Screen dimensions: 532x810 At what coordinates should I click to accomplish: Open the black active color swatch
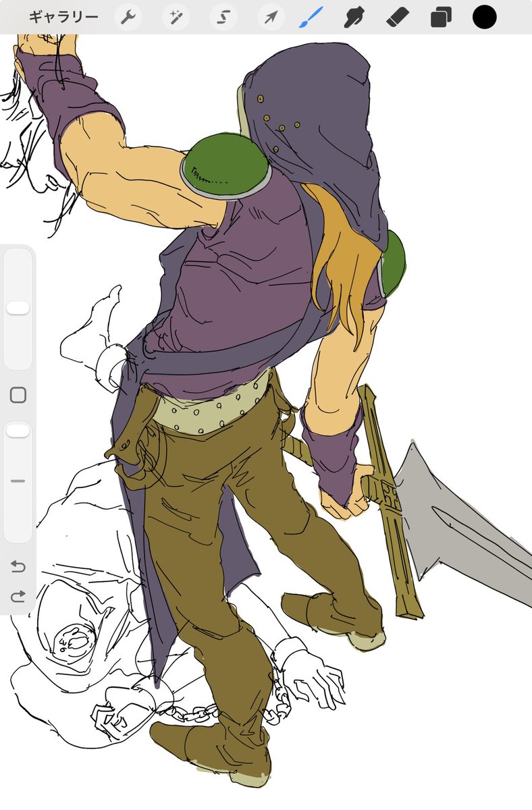(x=485, y=18)
